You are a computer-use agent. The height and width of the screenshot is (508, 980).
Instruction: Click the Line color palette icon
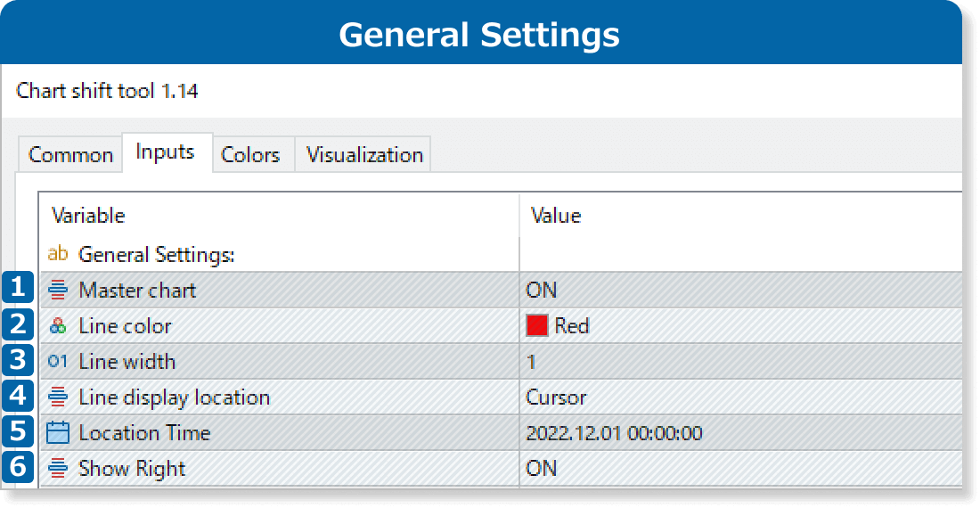click(58, 325)
